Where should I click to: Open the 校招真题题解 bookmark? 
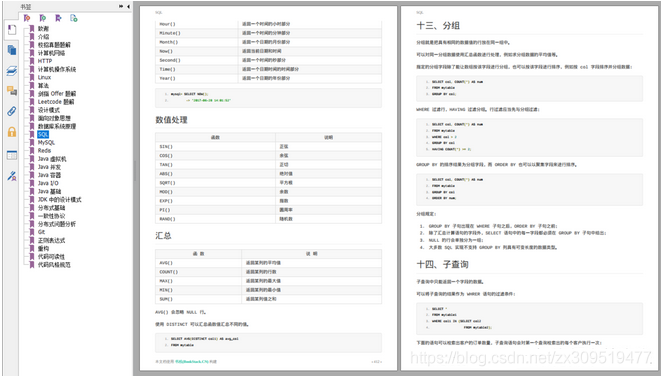point(54,45)
